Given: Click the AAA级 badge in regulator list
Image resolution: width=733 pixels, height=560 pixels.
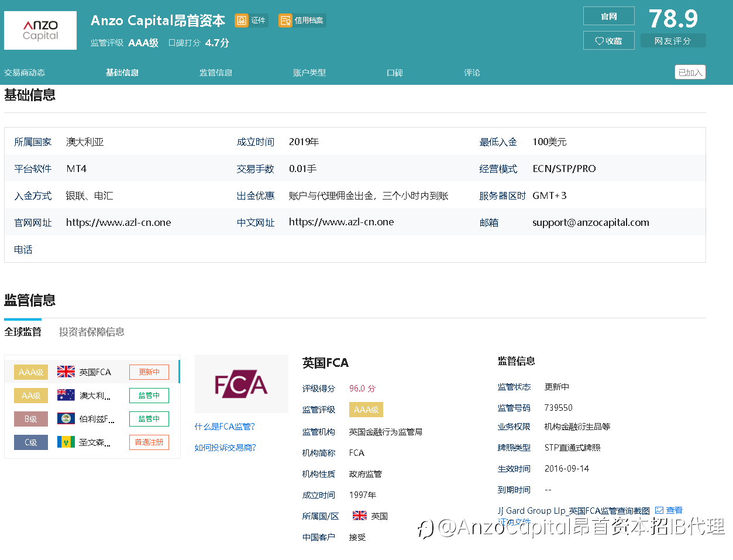Looking at the screenshot, I should click(x=31, y=372).
